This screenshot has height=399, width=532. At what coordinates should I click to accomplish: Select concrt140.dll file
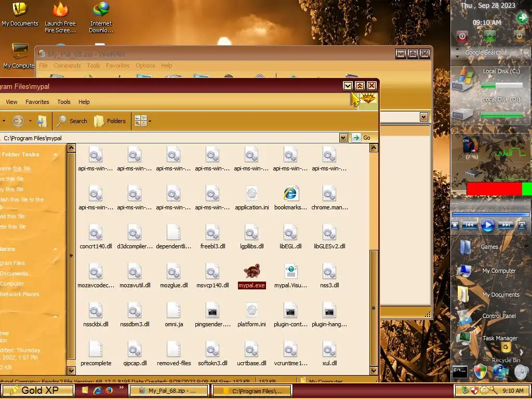96,237
